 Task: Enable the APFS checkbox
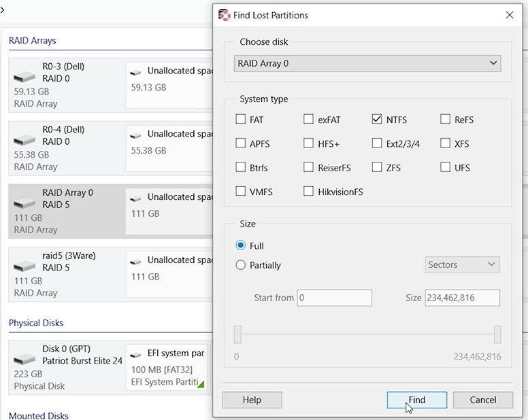240,143
